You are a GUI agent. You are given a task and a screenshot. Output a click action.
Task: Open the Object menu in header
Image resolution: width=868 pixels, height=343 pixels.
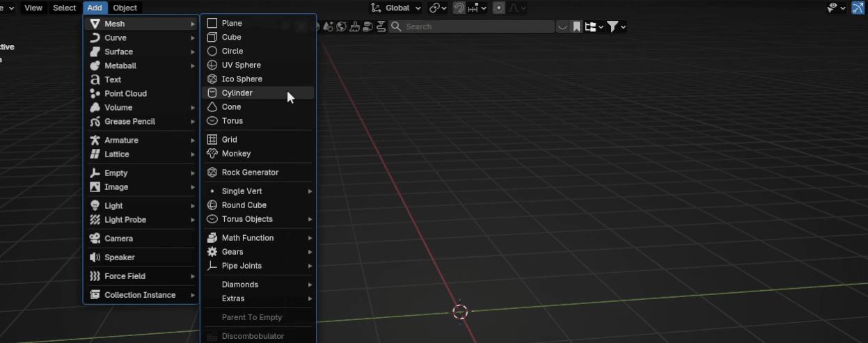point(125,8)
